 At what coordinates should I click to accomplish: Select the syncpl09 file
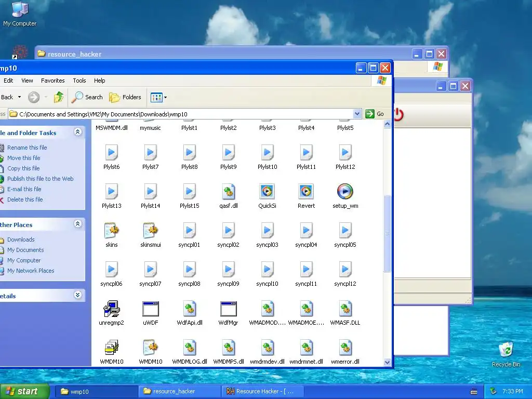pyautogui.click(x=229, y=270)
